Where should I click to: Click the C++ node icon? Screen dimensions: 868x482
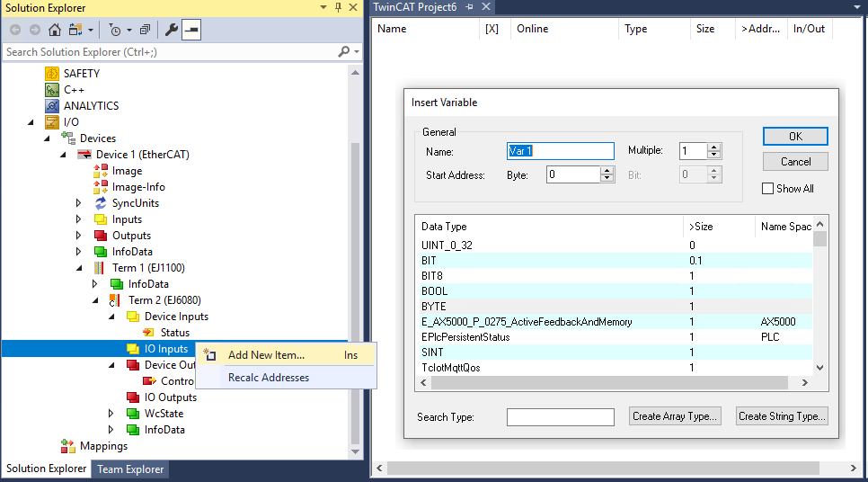pyautogui.click(x=52, y=90)
